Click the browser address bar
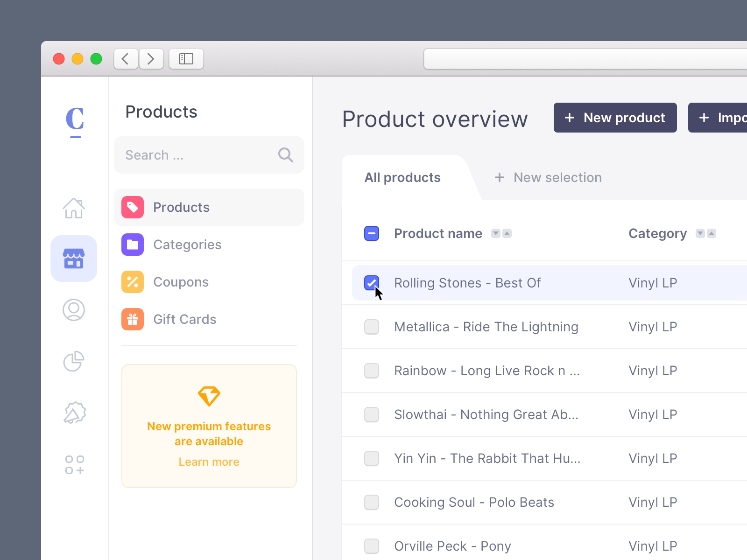This screenshot has height=560, width=747. point(585,59)
